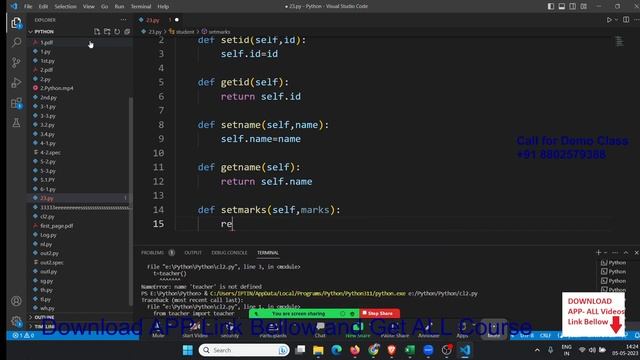Show hidden system tray icons
Image resolution: width=640 pixels, height=360 pixels.
pyautogui.click(x=537, y=350)
